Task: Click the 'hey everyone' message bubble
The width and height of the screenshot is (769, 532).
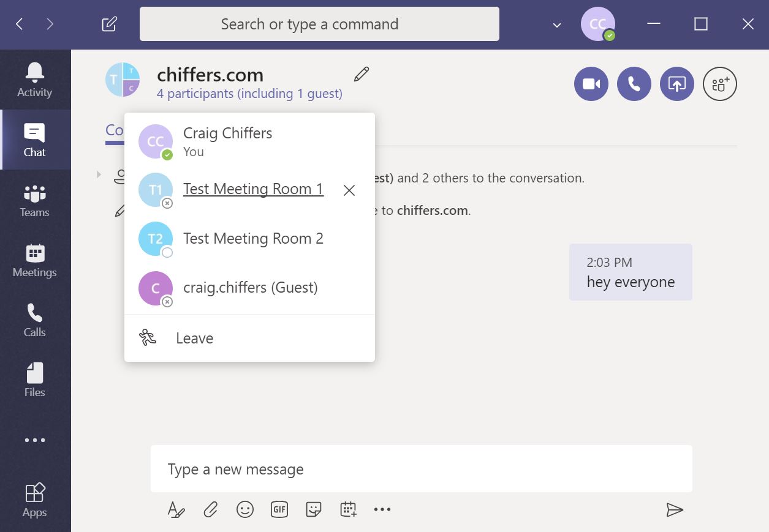Action: point(631,272)
